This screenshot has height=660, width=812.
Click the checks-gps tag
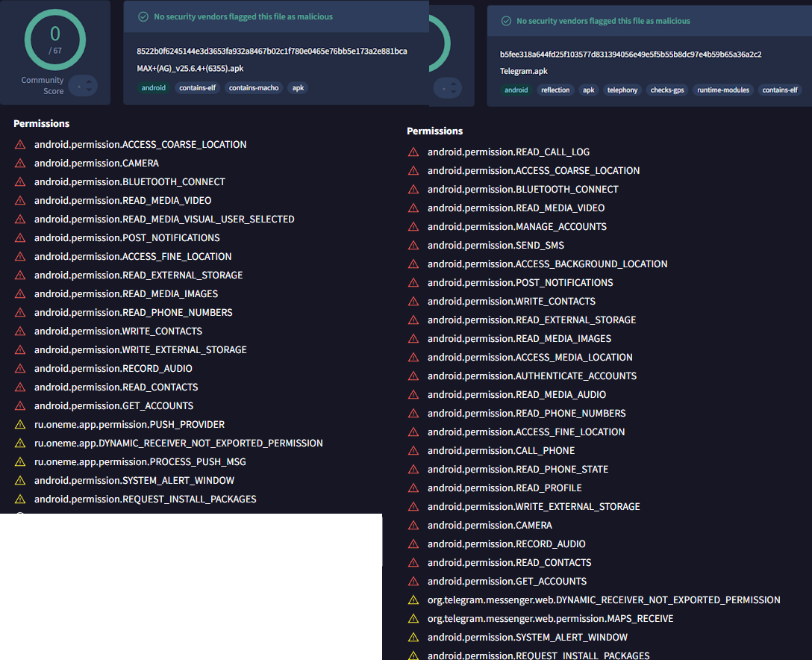pyautogui.click(x=667, y=90)
